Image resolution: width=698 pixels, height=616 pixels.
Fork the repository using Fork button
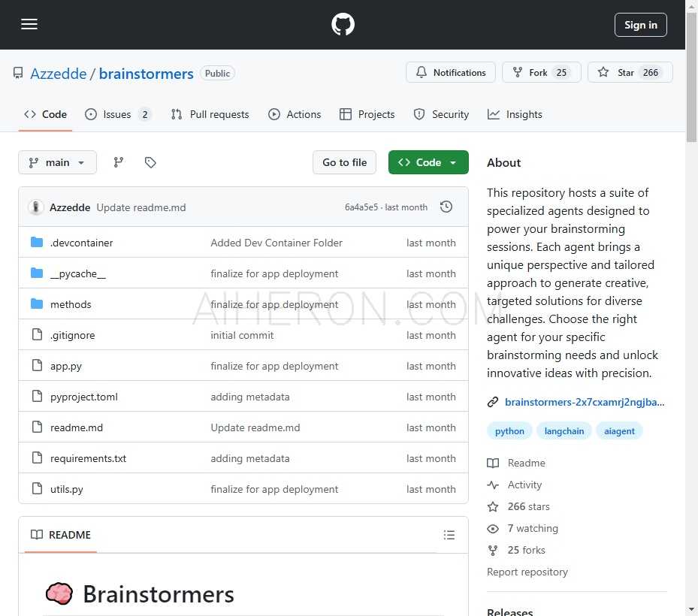540,73
